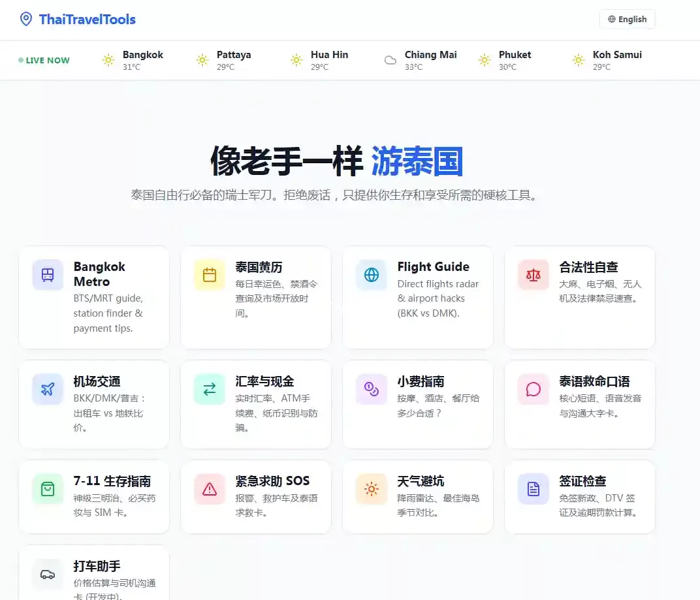
Task: Click the Bangkok Metro train icon
Action: pos(48,275)
